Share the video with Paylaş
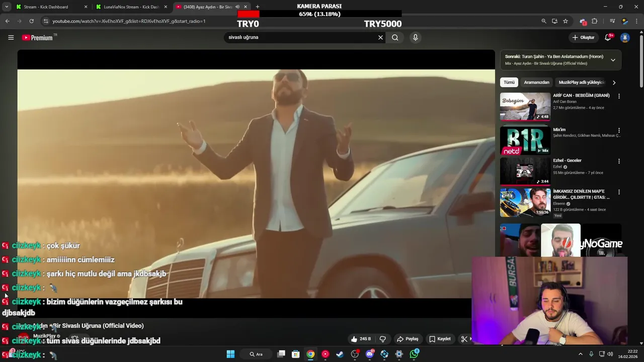Screen dimensions: 644x362 (x=408, y=339)
